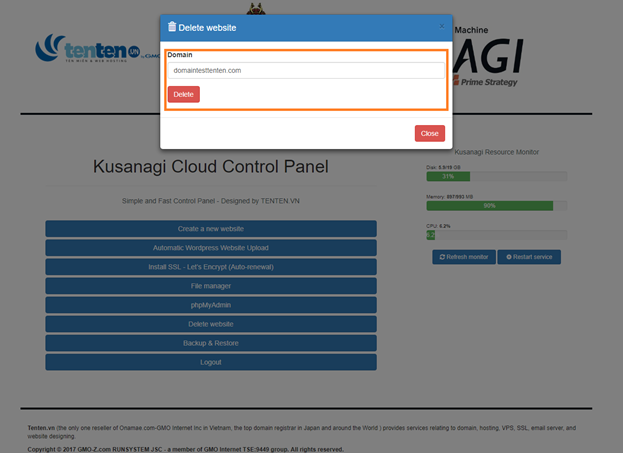Open phpMyAdmin

click(x=211, y=305)
